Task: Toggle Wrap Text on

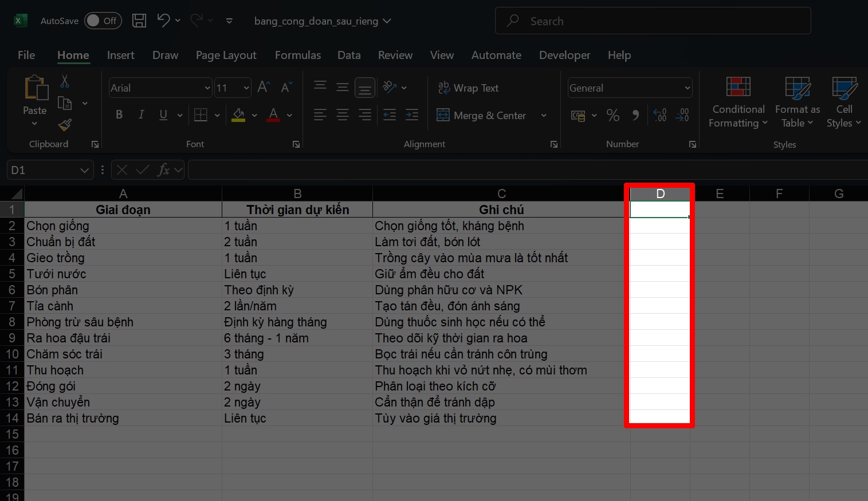Action: click(468, 88)
